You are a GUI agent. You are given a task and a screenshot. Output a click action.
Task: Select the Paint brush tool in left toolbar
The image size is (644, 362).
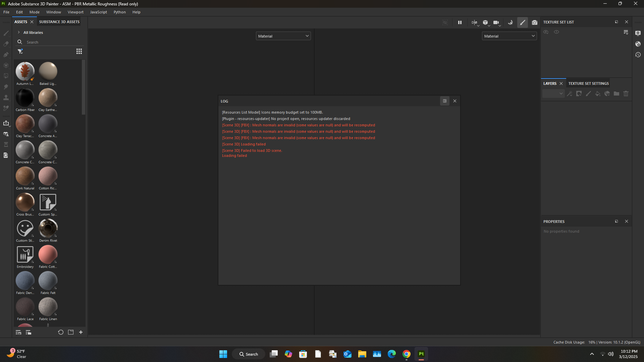coord(6,33)
